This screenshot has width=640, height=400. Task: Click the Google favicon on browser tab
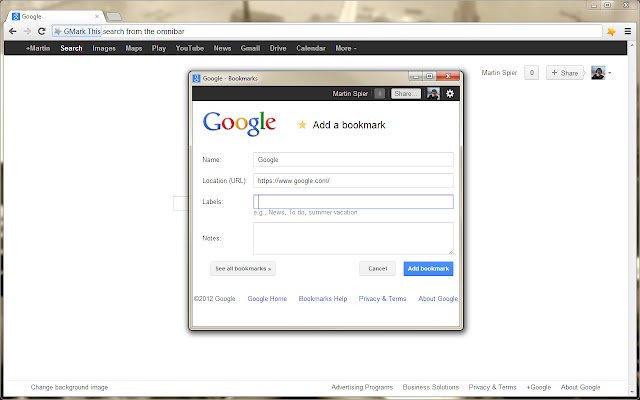coord(16,17)
